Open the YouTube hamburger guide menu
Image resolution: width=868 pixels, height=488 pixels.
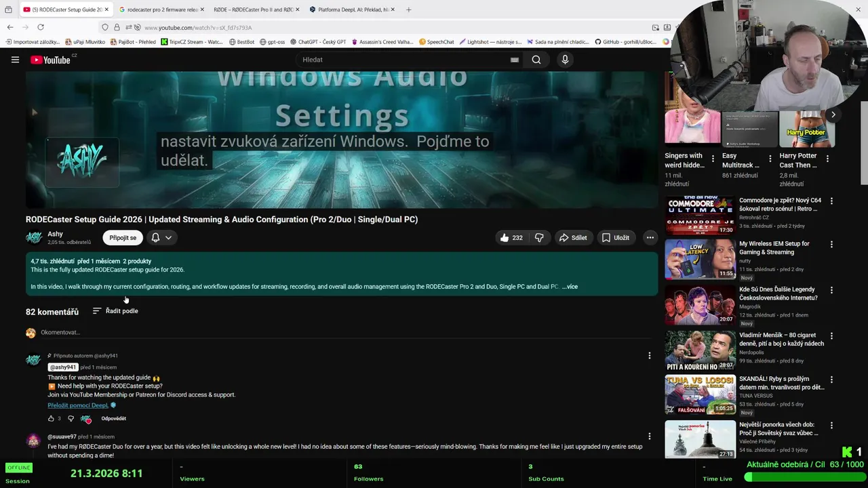point(15,60)
